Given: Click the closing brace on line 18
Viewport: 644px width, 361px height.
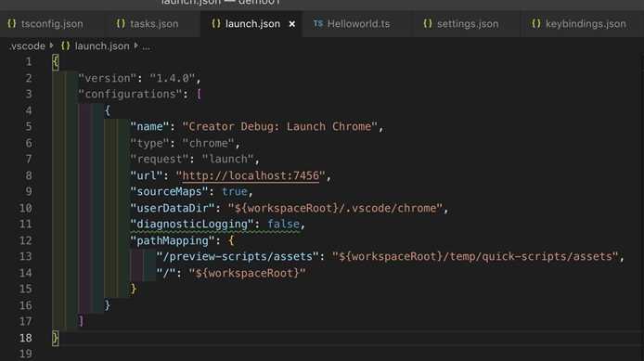Looking at the screenshot, I should click(56, 338).
